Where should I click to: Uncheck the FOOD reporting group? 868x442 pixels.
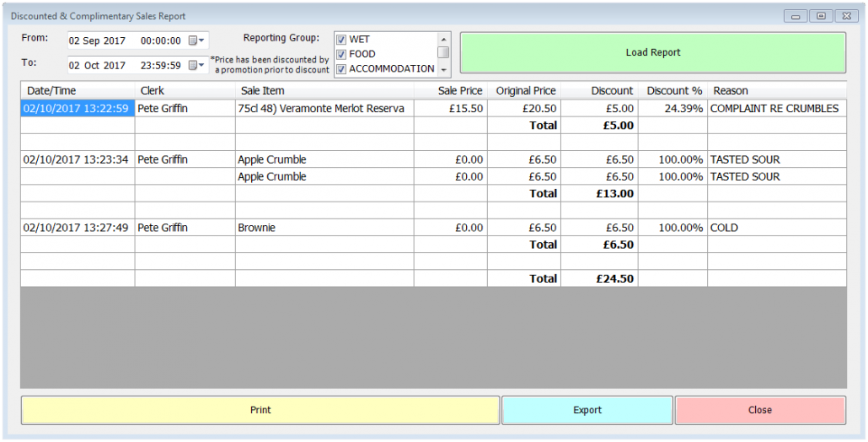point(341,54)
